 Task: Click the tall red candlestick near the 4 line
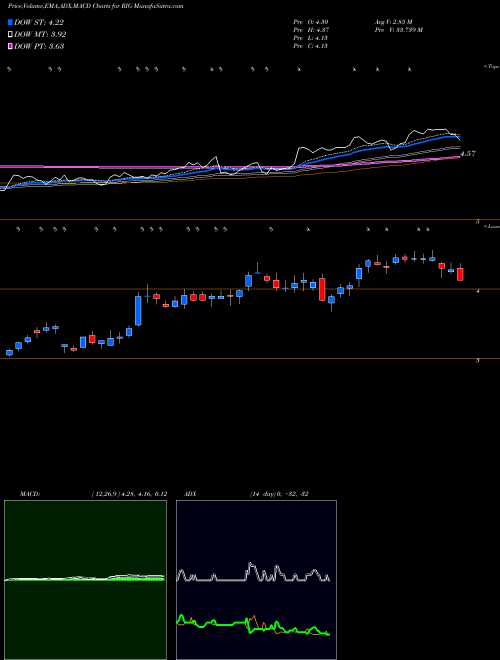[322, 288]
